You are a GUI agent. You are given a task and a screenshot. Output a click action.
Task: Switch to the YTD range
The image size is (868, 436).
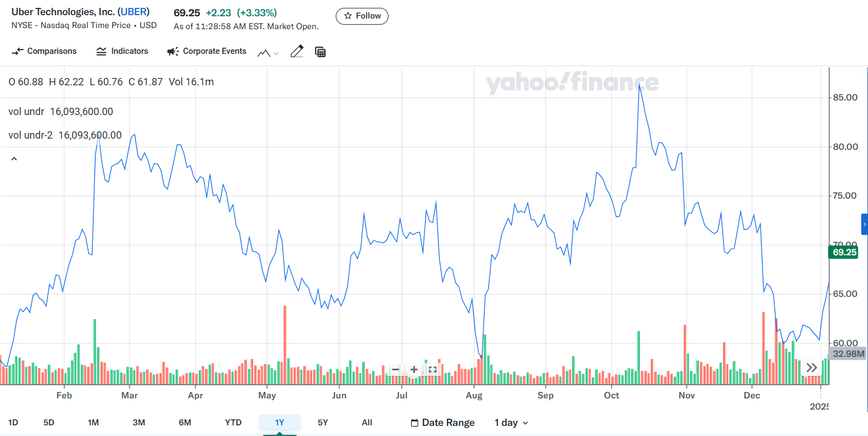pyautogui.click(x=233, y=423)
